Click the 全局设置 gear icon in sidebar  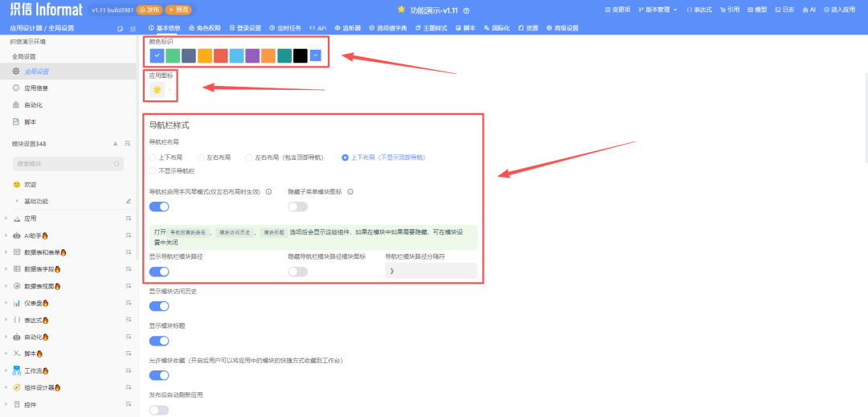pyautogui.click(x=16, y=72)
